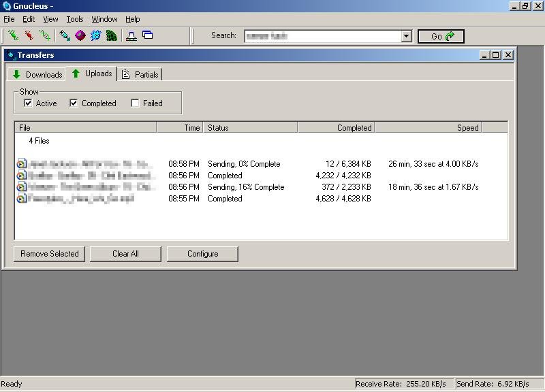Uncheck the Completed filter checkbox

point(74,103)
